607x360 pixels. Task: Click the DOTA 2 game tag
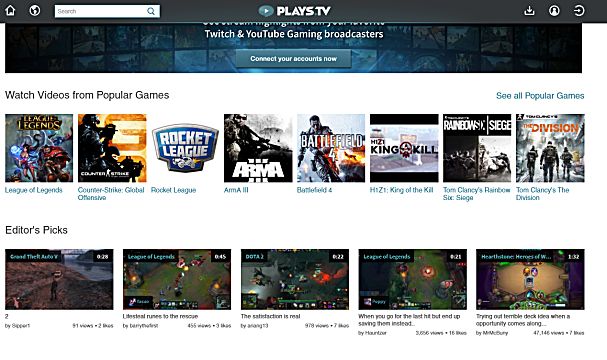coord(255,257)
